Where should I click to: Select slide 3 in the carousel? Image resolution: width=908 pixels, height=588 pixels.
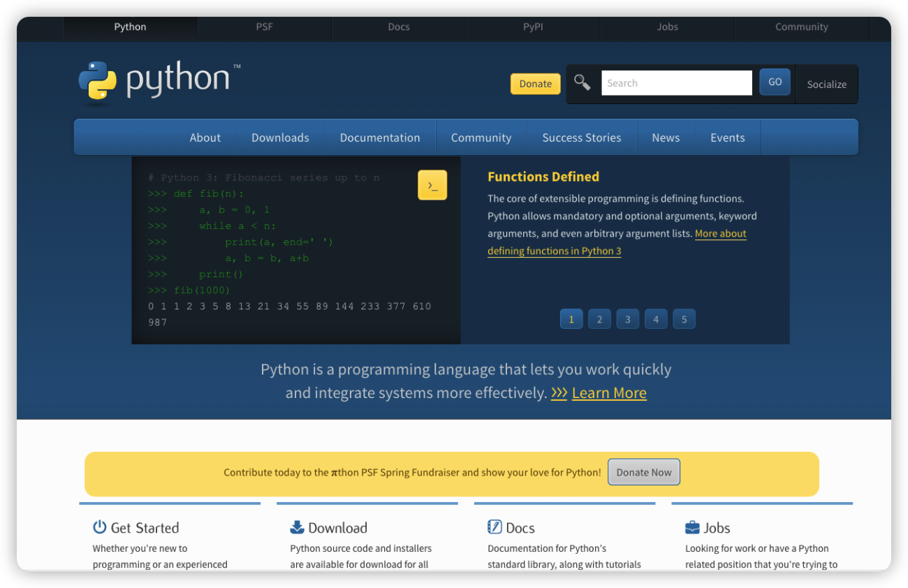click(628, 319)
